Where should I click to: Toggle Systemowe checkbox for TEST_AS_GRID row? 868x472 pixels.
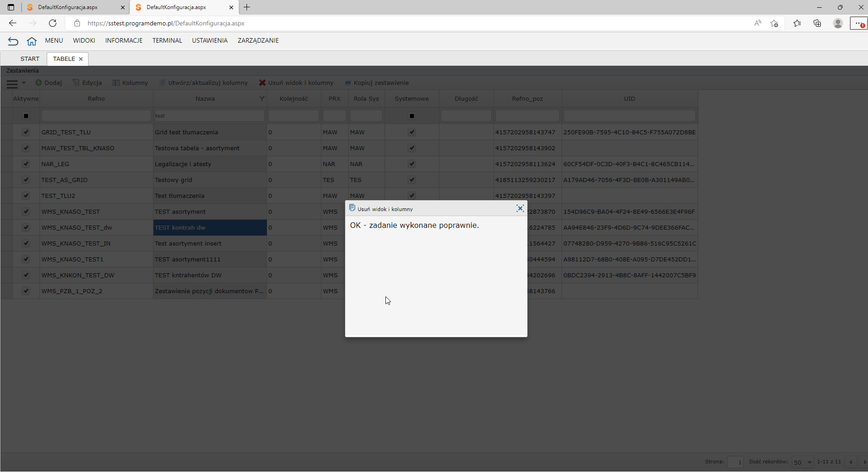pos(412,180)
